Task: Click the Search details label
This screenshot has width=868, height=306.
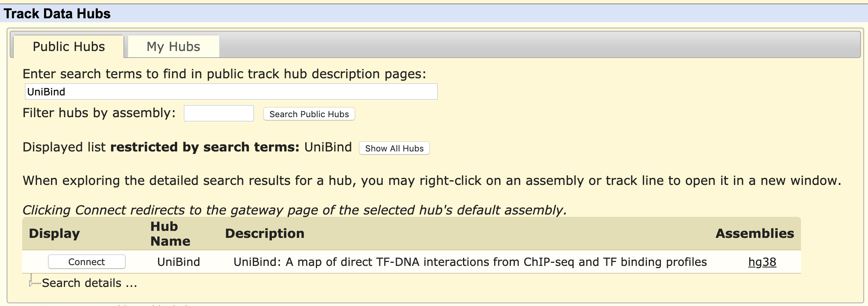Action: 90,283
